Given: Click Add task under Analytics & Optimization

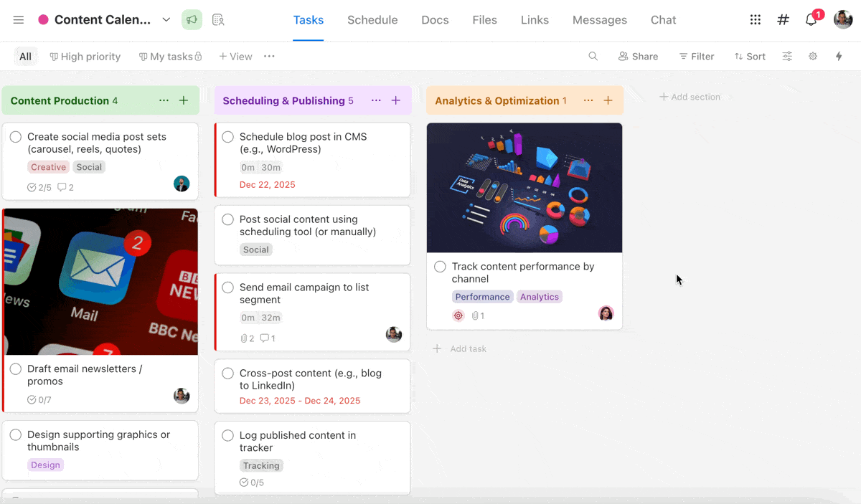Looking at the screenshot, I should [460, 349].
